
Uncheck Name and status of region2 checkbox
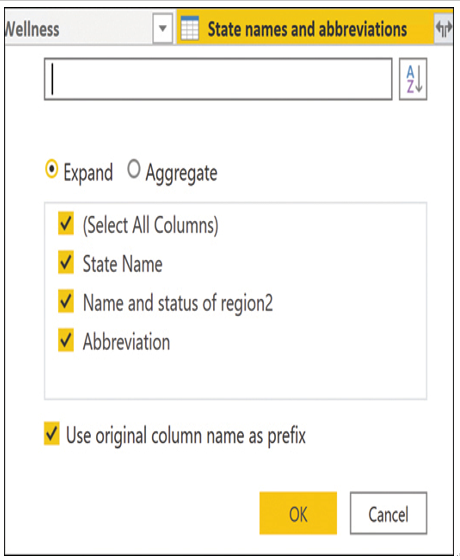click(x=66, y=301)
